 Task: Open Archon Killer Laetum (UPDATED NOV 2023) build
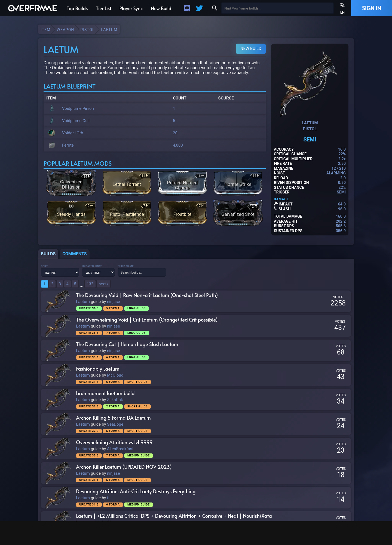click(x=124, y=467)
